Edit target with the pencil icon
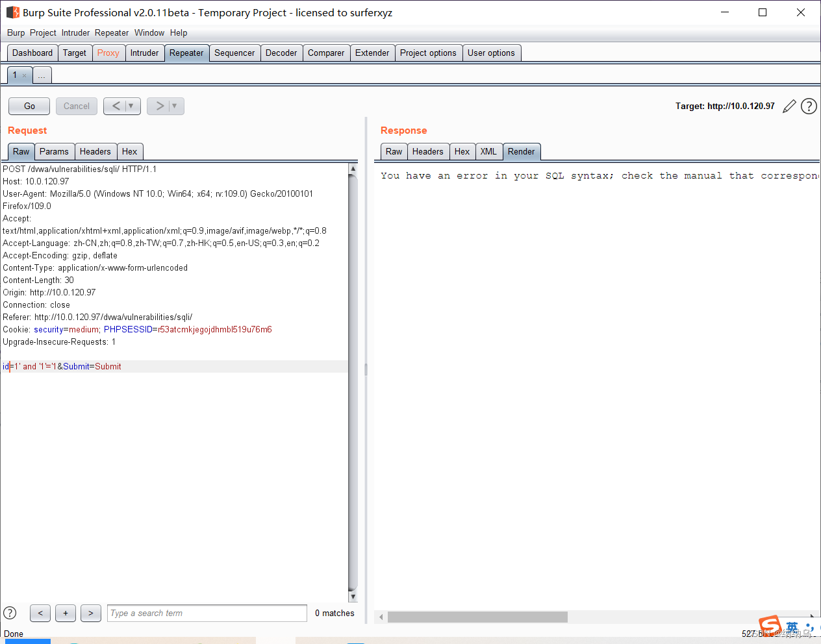Image resolution: width=821 pixels, height=644 pixels. pyautogui.click(x=789, y=106)
